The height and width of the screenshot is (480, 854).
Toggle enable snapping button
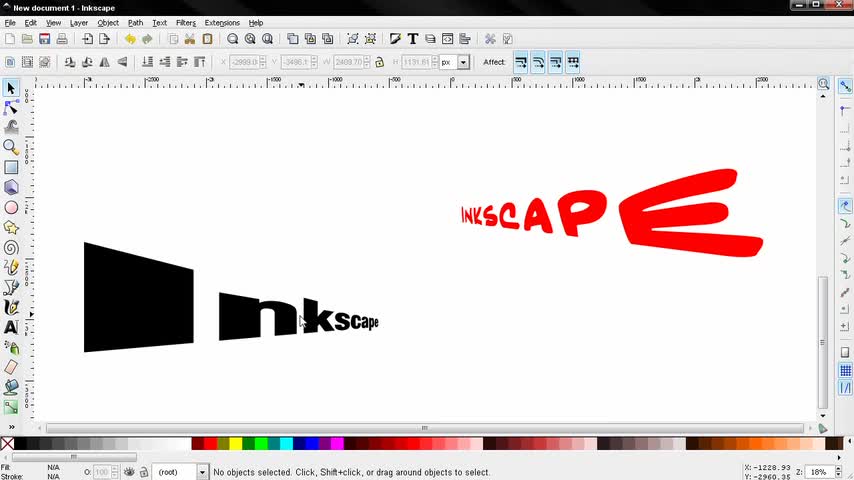click(845, 87)
